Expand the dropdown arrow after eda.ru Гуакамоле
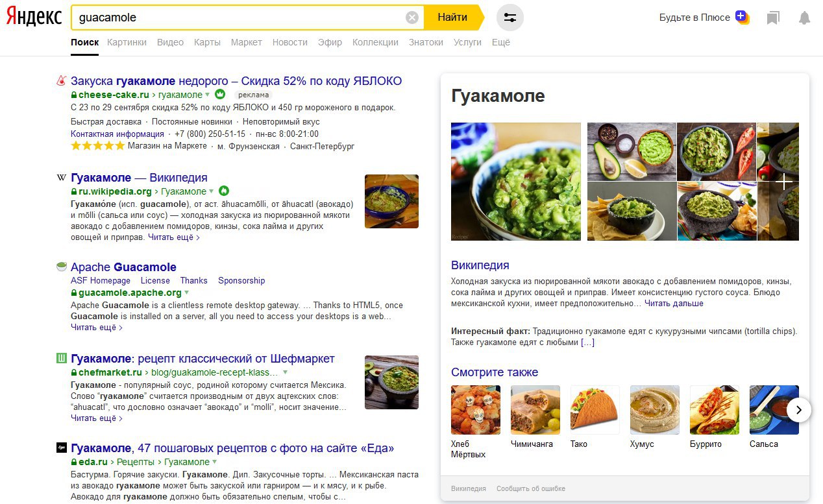The width and height of the screenshot is (823, 504). 215,462
